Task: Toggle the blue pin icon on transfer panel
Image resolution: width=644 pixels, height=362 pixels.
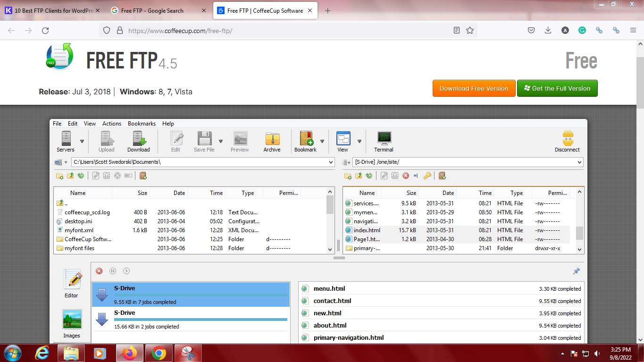Action: 576,271
